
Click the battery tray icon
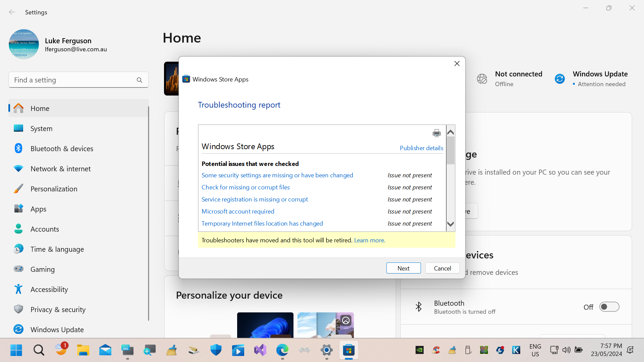coord(579,350)
